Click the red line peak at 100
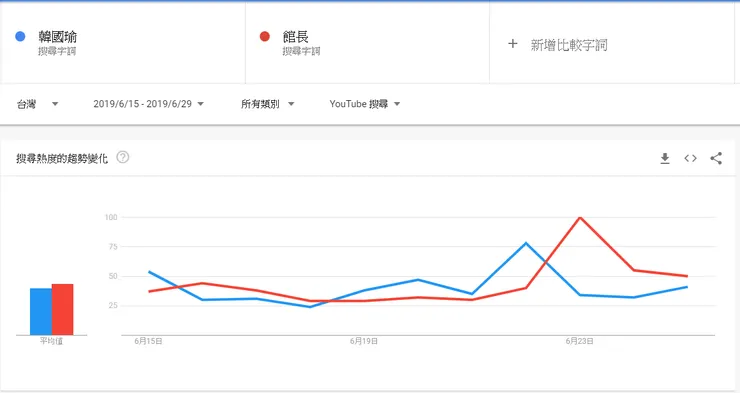The width and height of the screenshot is (740, 393). [x=580, y=217]
